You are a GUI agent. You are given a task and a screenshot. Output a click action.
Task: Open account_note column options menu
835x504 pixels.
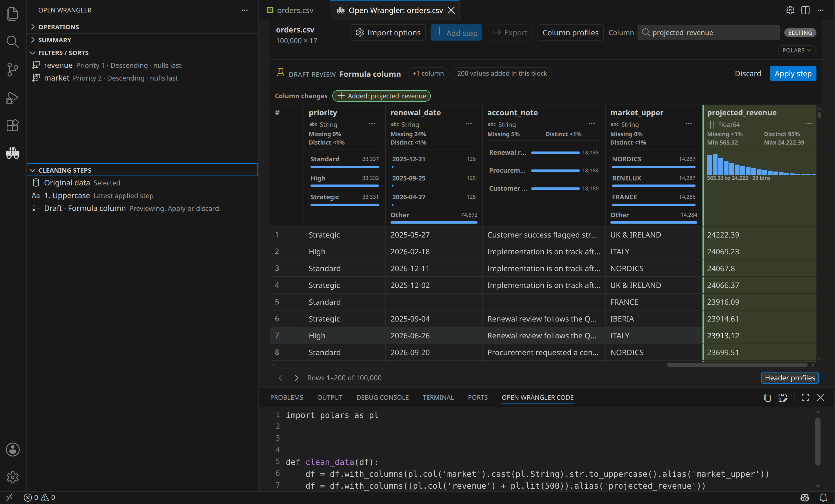click(x=592, y=124)
